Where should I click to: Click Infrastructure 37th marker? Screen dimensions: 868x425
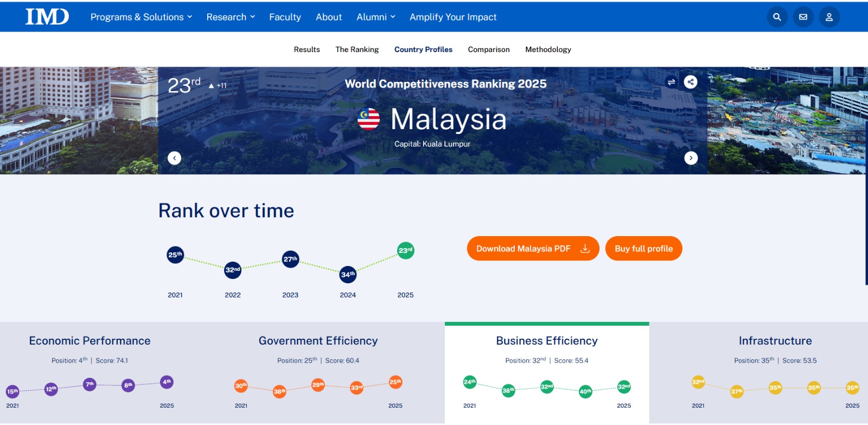click(x=737, y=391)
